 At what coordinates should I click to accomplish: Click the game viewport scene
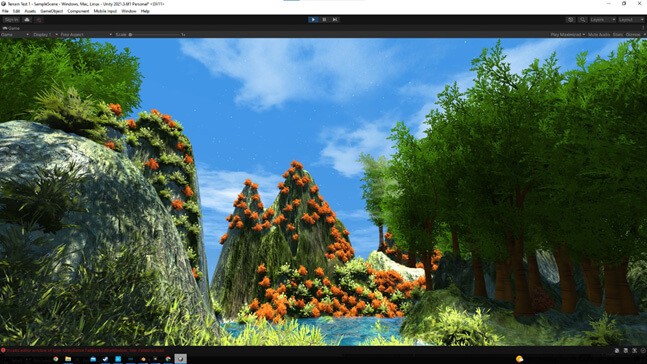(324, 192)
